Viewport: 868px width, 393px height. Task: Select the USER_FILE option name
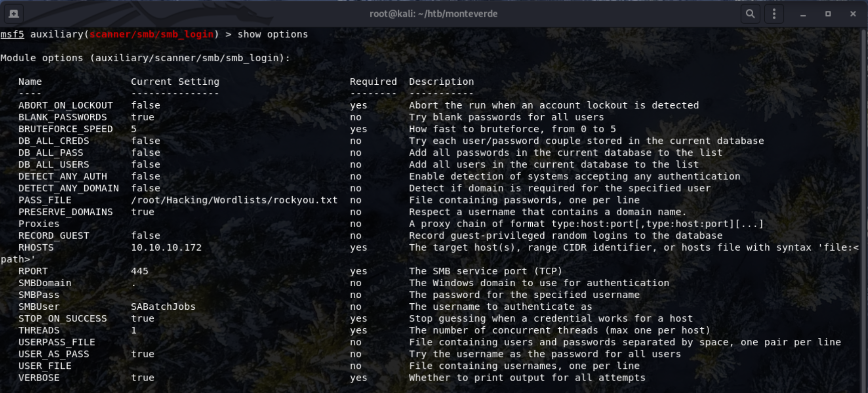tap(45, 366)
